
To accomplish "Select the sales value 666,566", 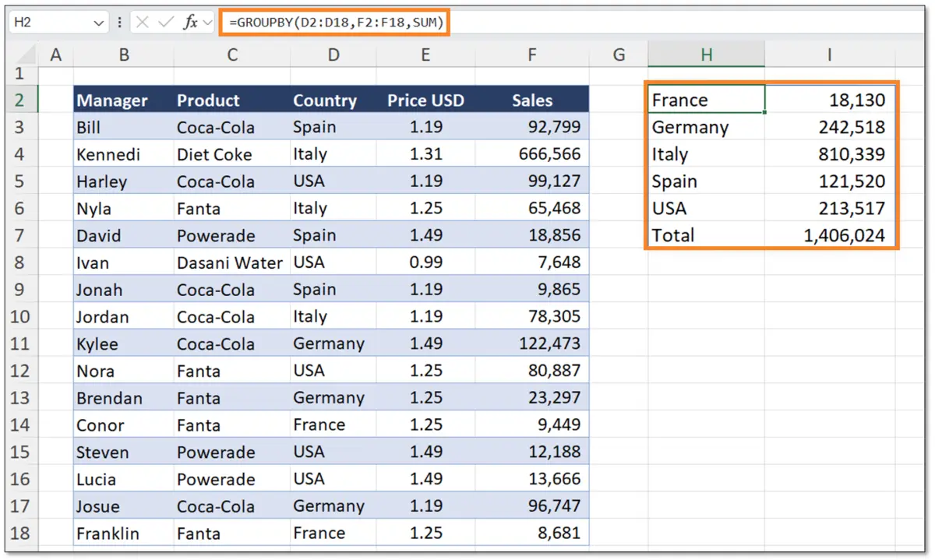I will pyautogui.click(x=532, y=154).
